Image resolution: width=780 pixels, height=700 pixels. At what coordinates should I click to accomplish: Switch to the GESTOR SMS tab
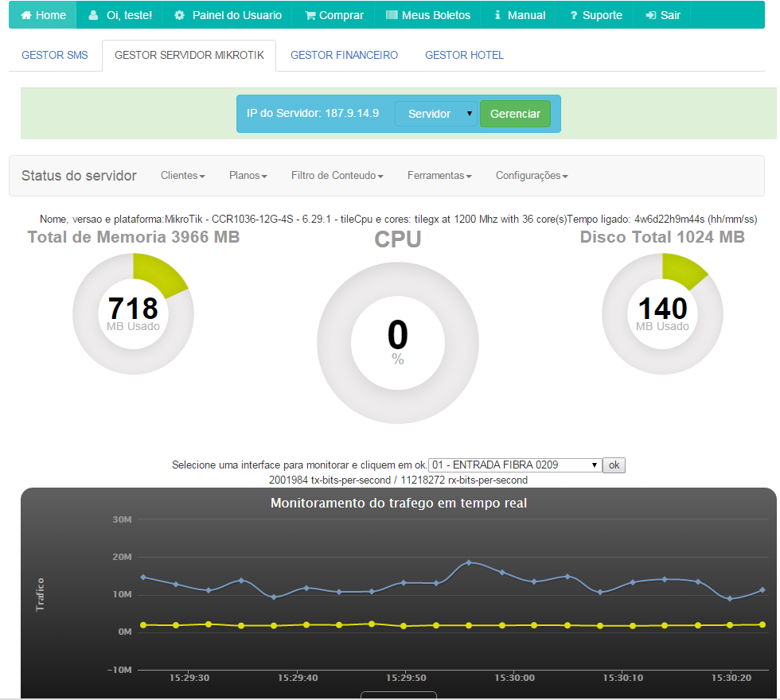(55, 55)
